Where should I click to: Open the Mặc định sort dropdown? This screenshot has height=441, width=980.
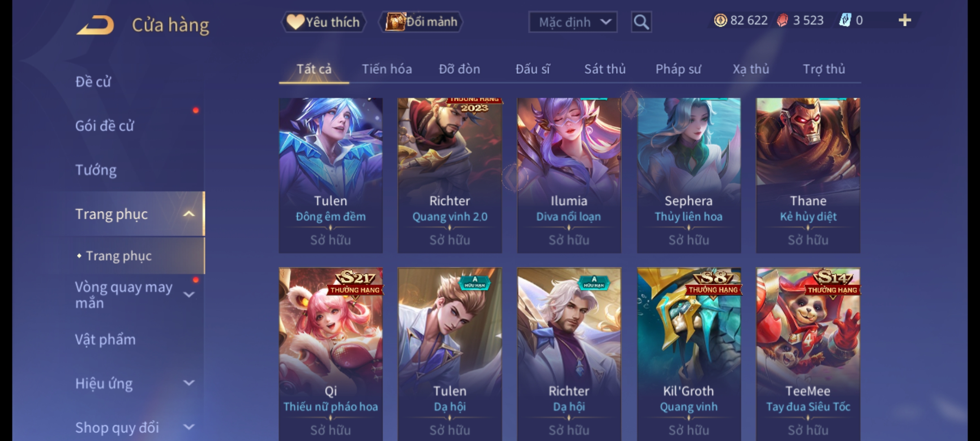(572, 22)
